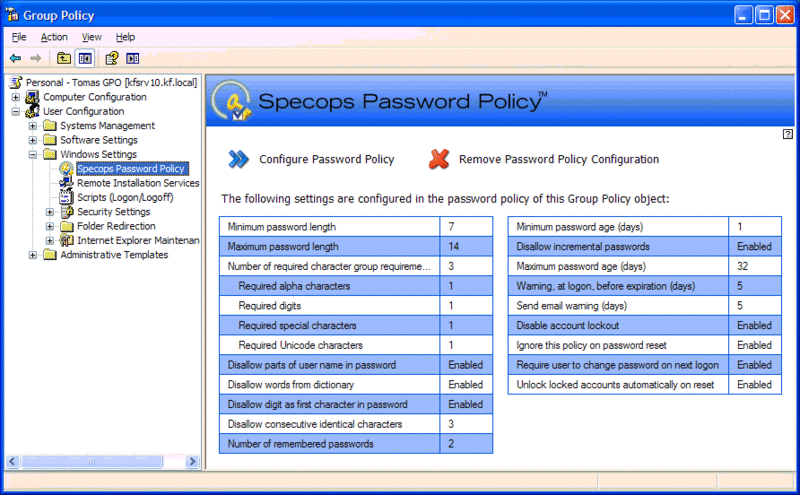This screenshot has width=800, height=495.
Task: Click the Folder Redirection folder icon
Action: 67,226
